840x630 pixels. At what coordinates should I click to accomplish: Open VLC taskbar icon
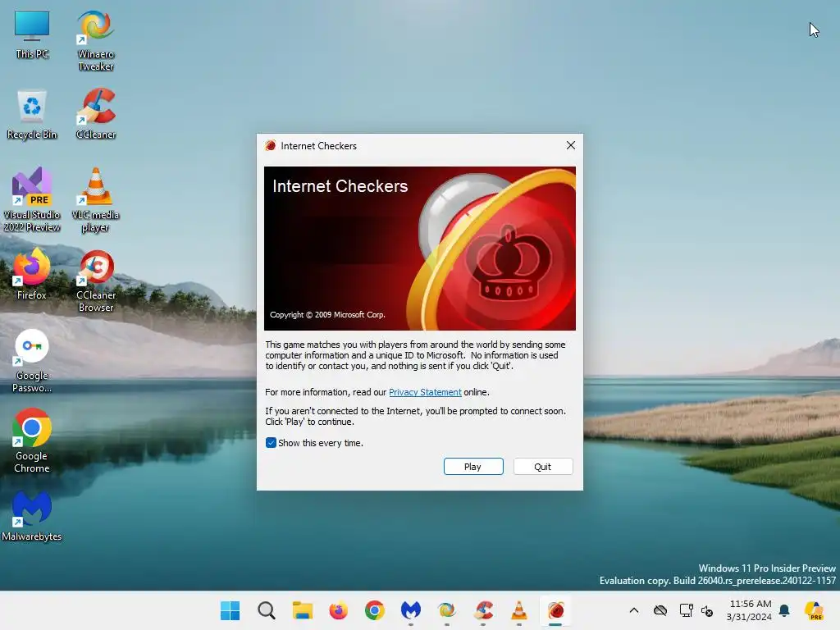click(518, 610)
